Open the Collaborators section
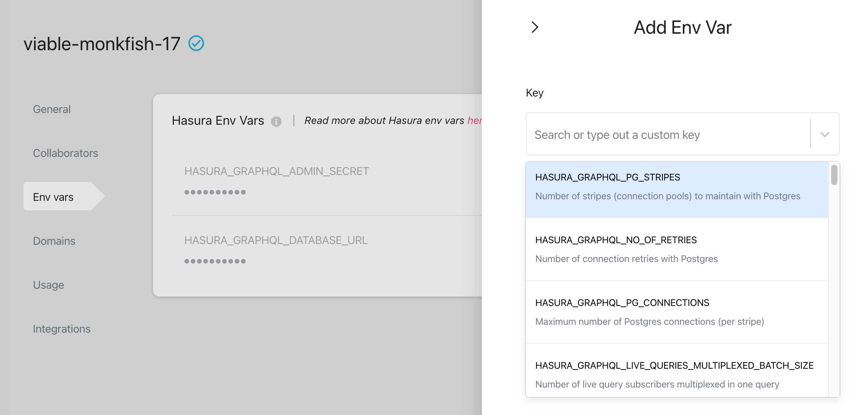868x415 pixels. [65, 153]
